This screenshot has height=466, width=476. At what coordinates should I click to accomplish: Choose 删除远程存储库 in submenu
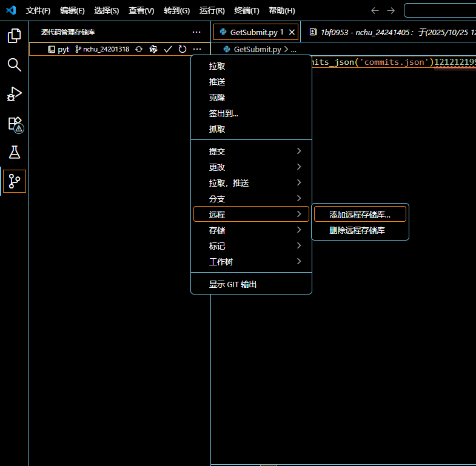pos(360,230)
